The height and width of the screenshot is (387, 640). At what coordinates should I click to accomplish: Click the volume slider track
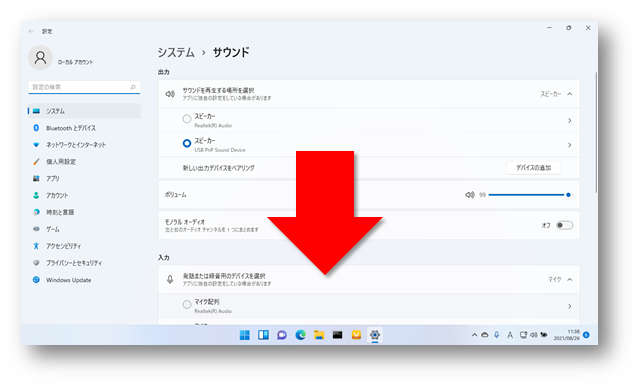529,195
